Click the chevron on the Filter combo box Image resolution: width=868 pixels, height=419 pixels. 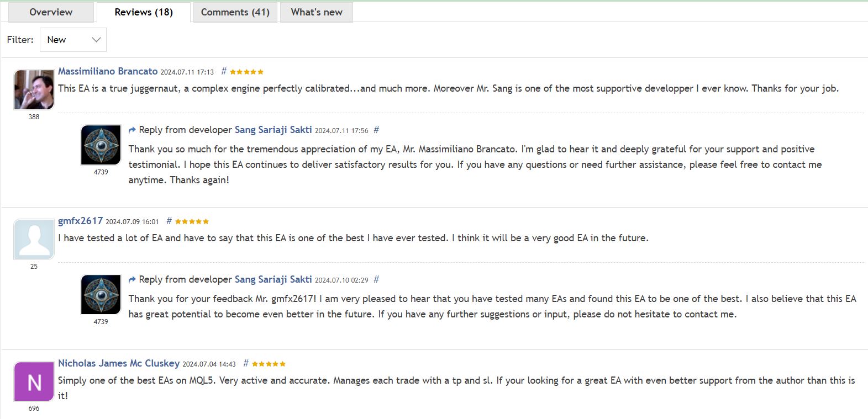point(95,39)
